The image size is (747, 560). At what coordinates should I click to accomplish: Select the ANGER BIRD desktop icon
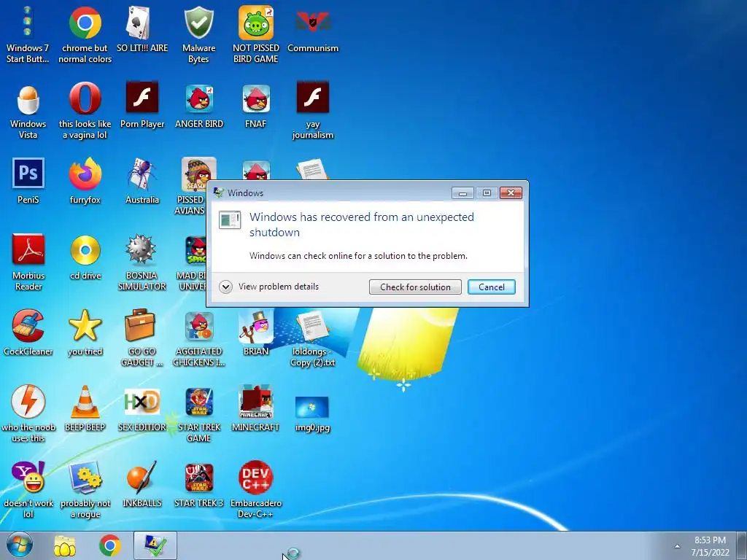[198, 106]
